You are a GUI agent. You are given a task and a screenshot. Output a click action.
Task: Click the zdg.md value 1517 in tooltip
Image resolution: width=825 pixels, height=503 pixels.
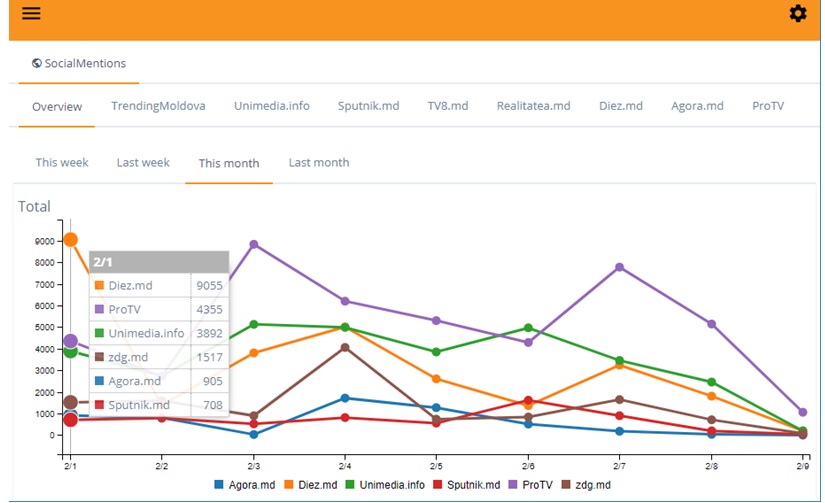[x=209, y=357]
